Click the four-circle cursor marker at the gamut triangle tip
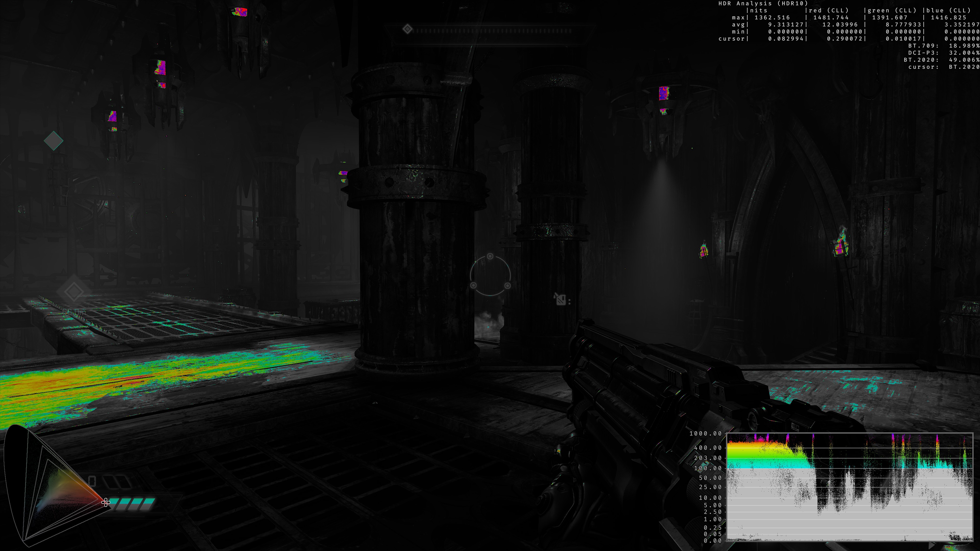 coord(106,503)
